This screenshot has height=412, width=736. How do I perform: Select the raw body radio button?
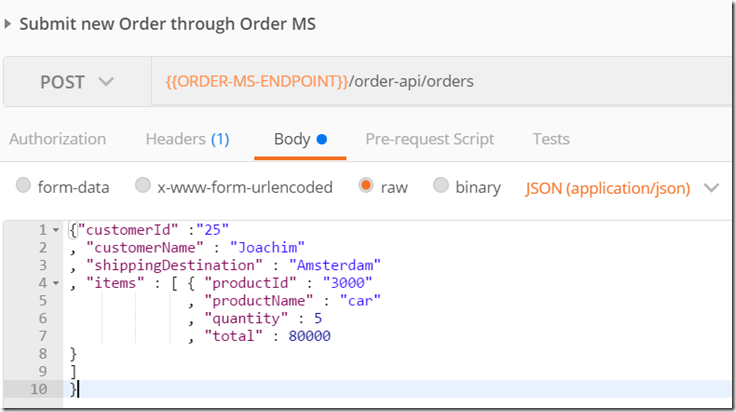click(366, 186)
